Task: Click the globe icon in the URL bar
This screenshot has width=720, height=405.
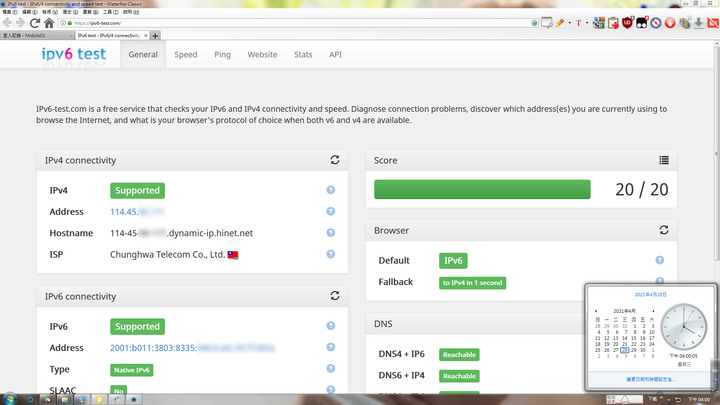Action: pos(534,23)
